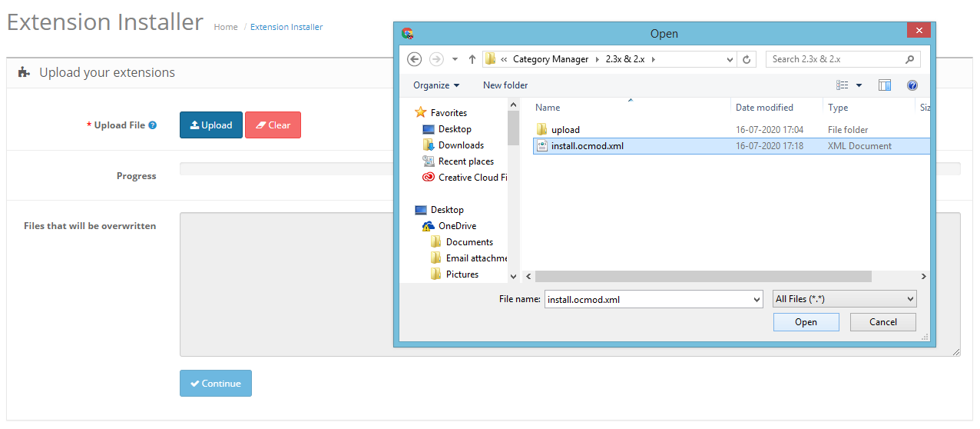
Task: Click the Continue button
Action: (216, 384)
